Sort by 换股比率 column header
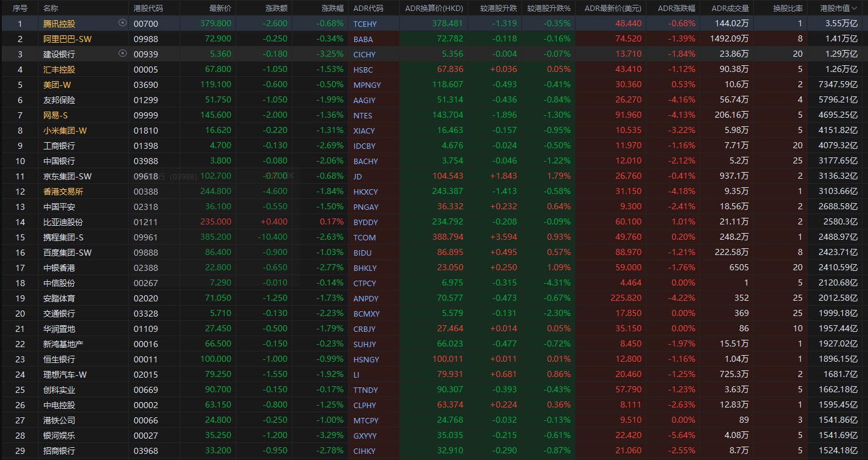Image resolution: width=868 pixels, height=460 pixels. click(x=787, y=8)
